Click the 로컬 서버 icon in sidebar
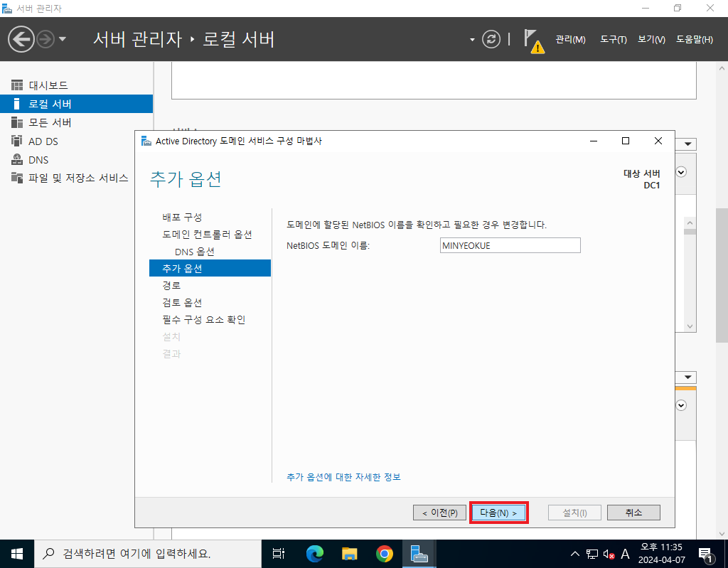The image size is (728, 568). [17, 104]
